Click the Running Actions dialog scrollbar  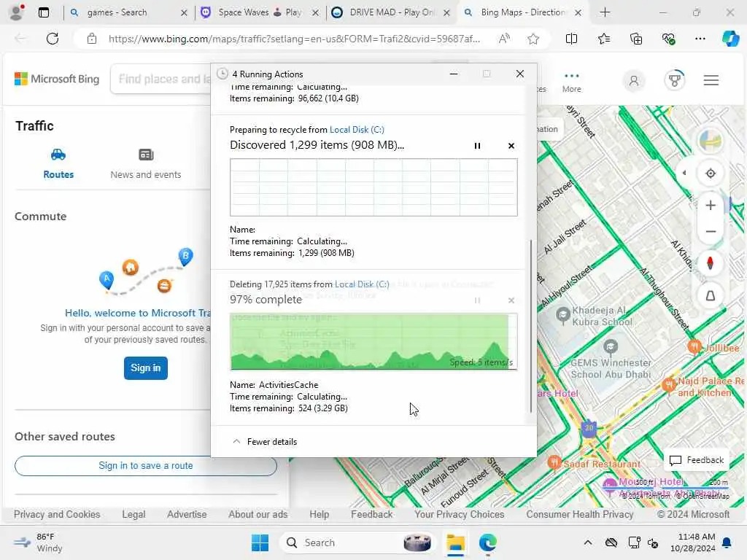531,326
